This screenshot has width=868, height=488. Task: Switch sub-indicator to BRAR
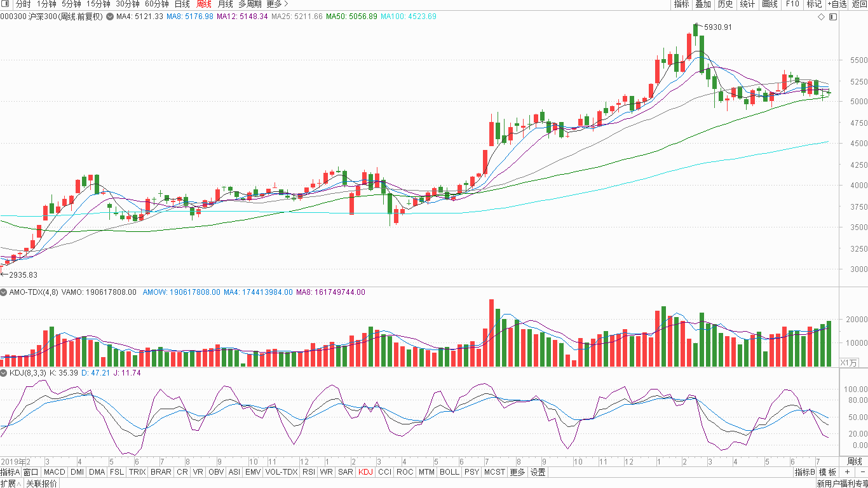[x=161, y=472]
